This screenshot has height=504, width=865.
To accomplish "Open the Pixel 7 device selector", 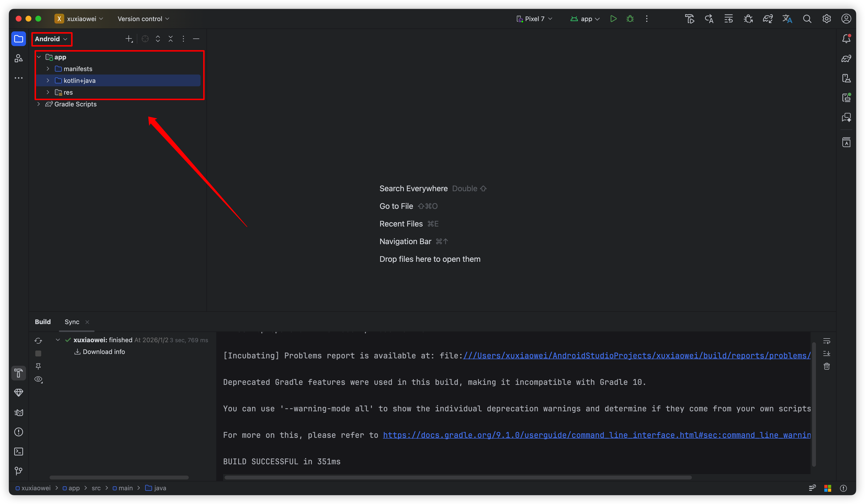I will point(534,19).
